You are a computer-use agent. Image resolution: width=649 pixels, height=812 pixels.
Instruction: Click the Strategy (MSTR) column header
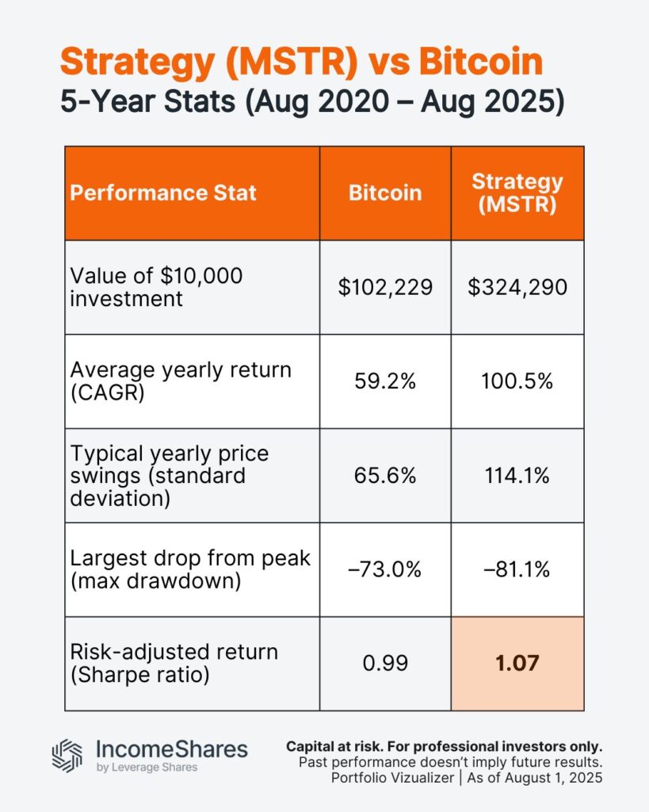coord(517,193)
